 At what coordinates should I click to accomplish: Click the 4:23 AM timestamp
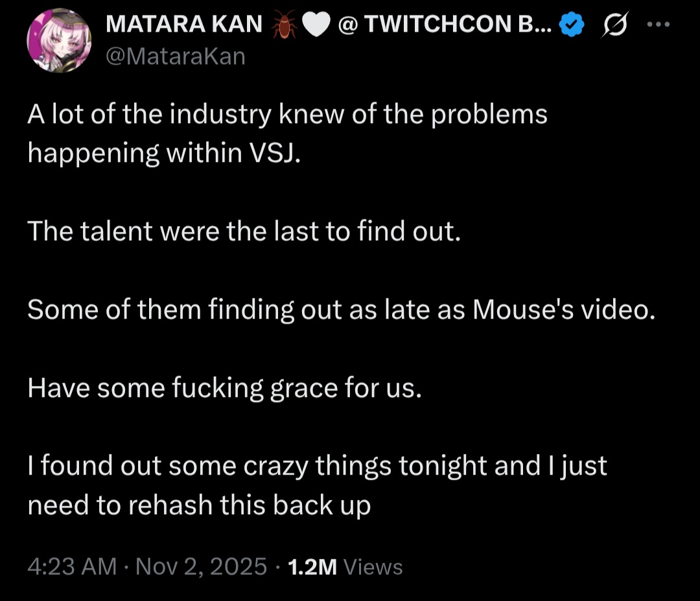point(72,567)
